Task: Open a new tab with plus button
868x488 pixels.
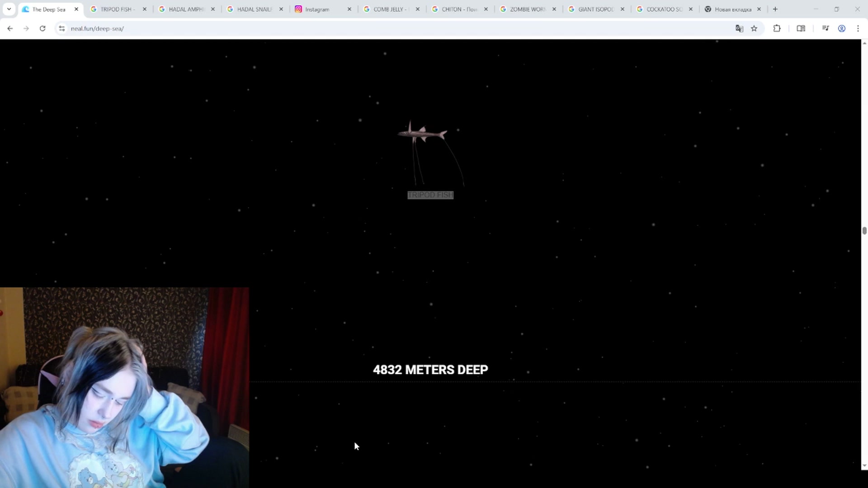Action: coord(775,9)
